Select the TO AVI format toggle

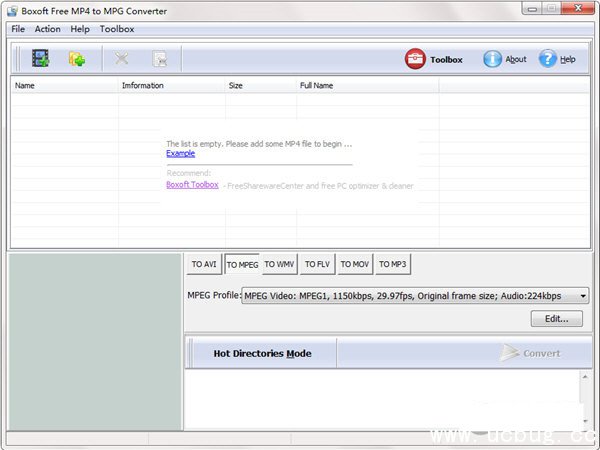(204, 265)
